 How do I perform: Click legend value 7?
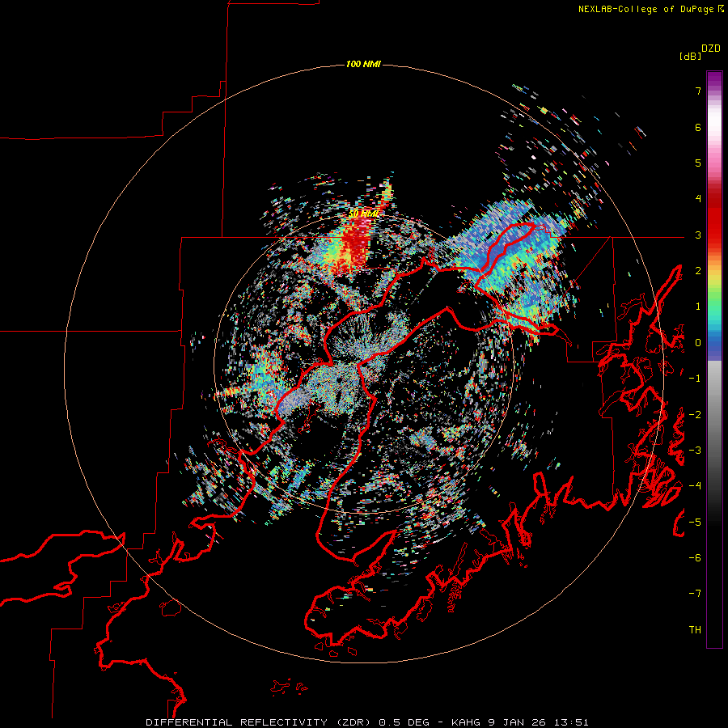(x=698, y=91)
